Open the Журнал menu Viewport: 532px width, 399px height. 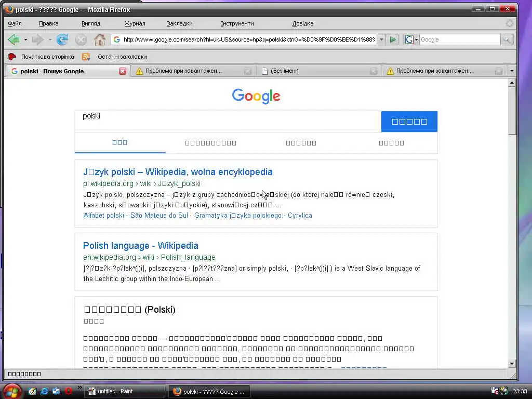pyautogui.click(x=135, y=23)
